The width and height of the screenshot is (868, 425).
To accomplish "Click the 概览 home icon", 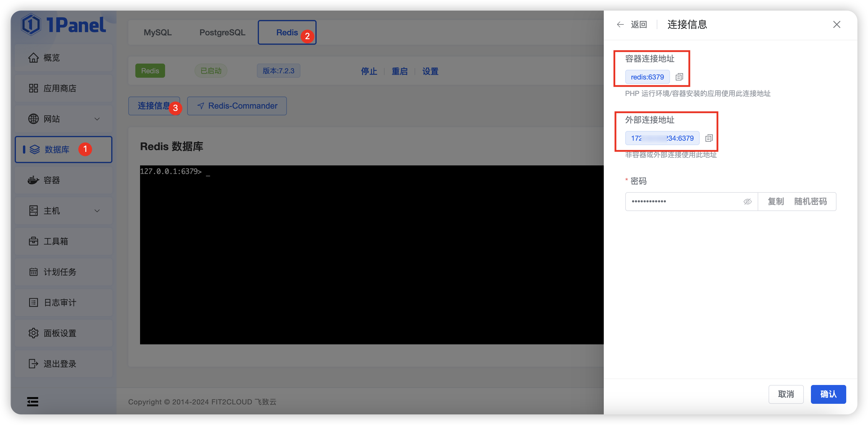I will pos(33,58).
